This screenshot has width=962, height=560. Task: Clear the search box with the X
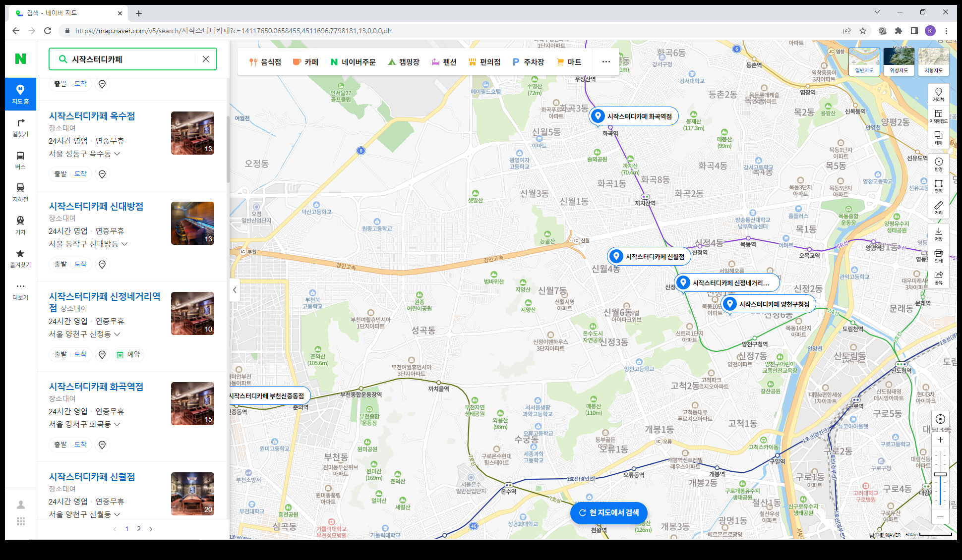tap(206, 59)
